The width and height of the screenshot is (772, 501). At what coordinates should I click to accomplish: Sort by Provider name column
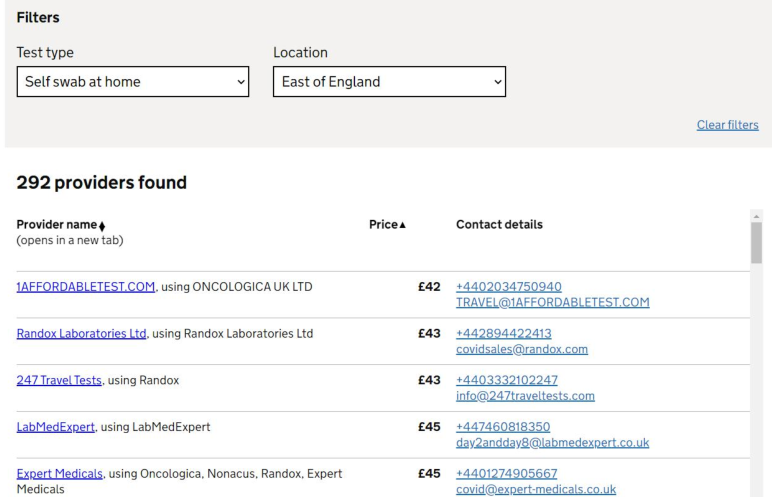[61, 225]
